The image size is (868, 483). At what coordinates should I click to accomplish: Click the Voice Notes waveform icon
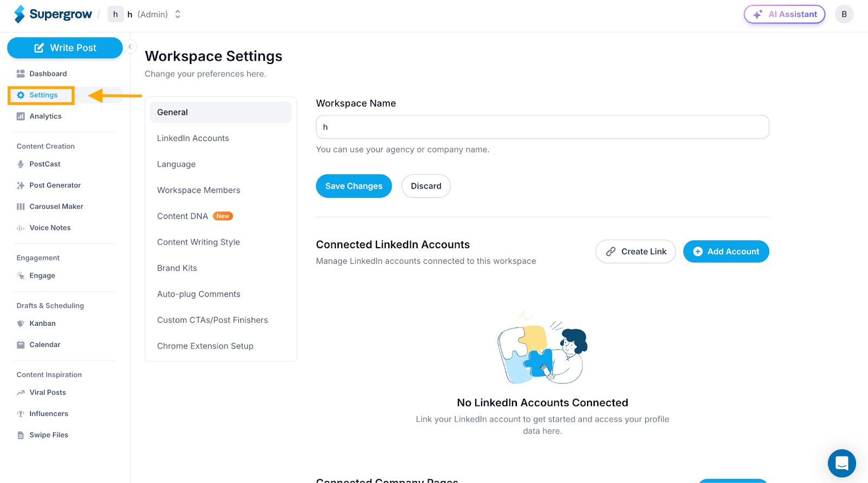click(21, 228)
